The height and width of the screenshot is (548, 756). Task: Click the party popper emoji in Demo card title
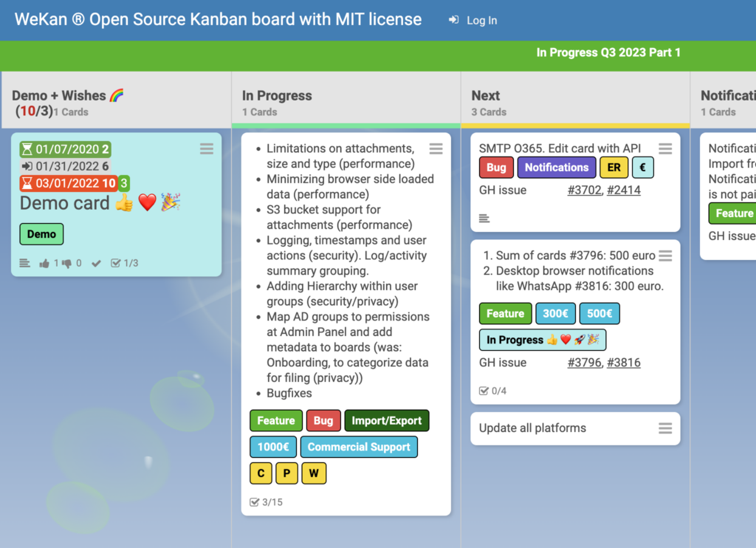171,202
